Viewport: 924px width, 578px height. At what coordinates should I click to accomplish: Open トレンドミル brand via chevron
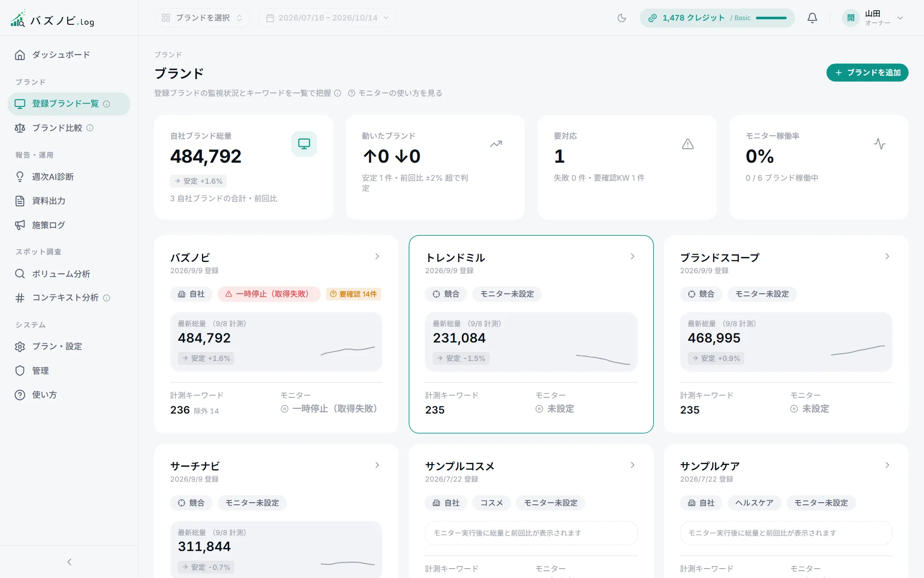632,256
